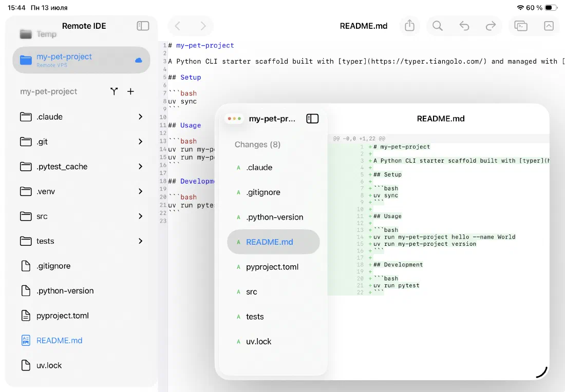Click the '## Usage' heading in the editor

click(184, 125)
